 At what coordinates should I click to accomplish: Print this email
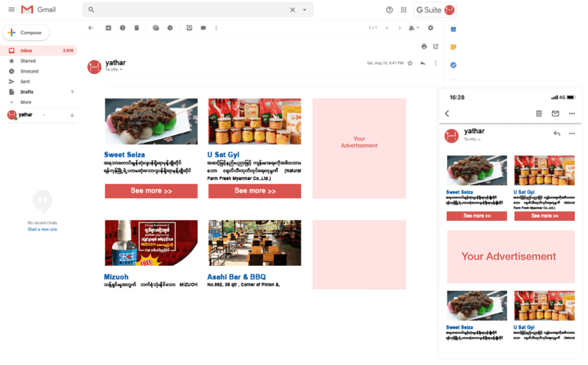coord(424,47)
